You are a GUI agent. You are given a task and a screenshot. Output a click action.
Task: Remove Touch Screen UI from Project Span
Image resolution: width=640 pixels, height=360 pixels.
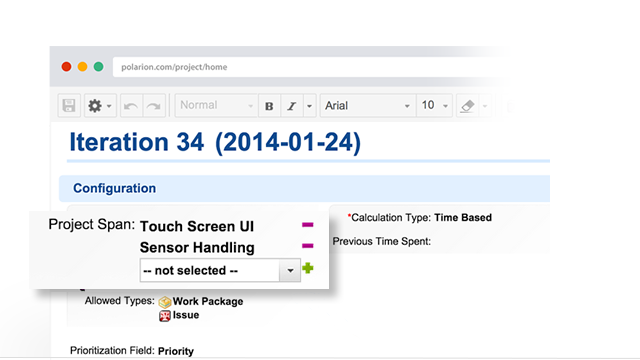308,224
